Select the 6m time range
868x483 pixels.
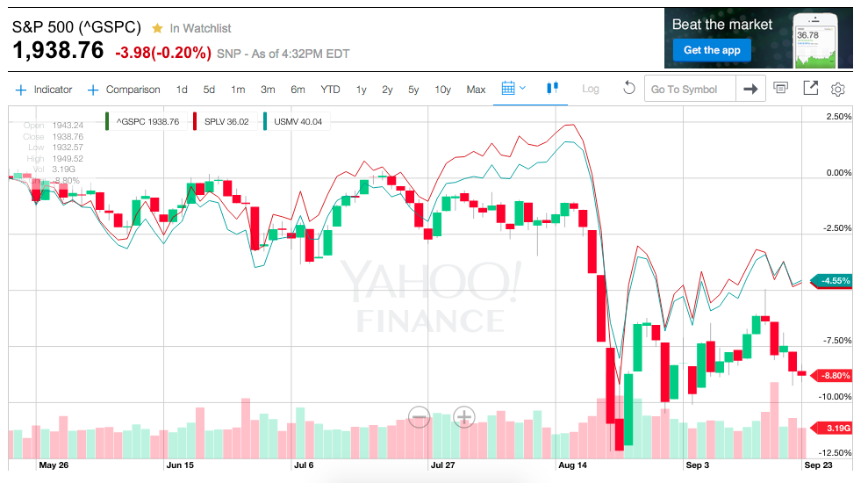click(x=298, y=90)
